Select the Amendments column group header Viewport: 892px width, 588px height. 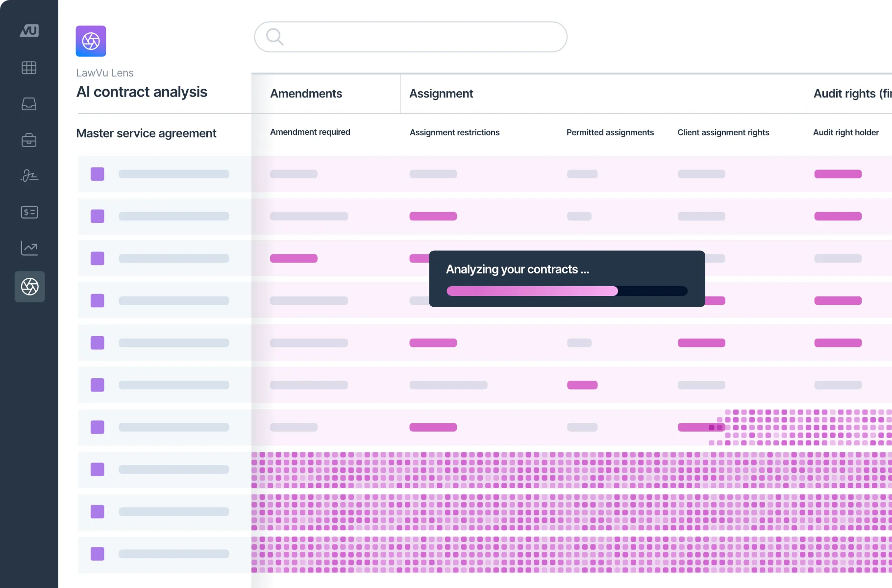(306, 94)
